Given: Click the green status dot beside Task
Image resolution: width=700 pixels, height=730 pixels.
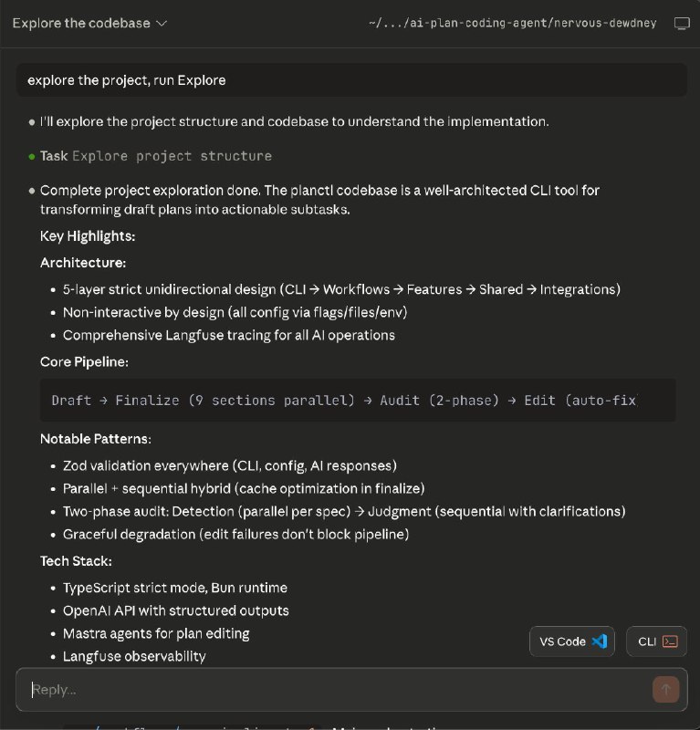Looking at the screenshot, I should point(29,156).
